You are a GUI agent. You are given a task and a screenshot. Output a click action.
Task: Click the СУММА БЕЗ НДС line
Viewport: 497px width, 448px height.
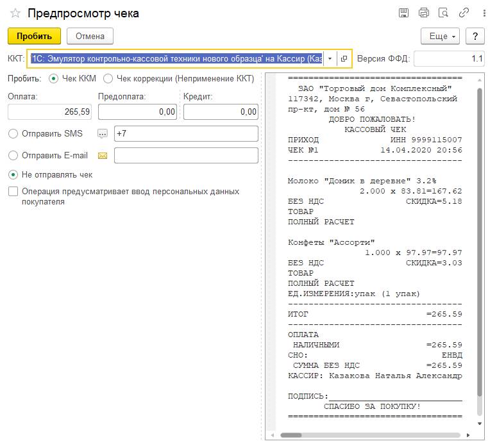(x=378, y=365)
